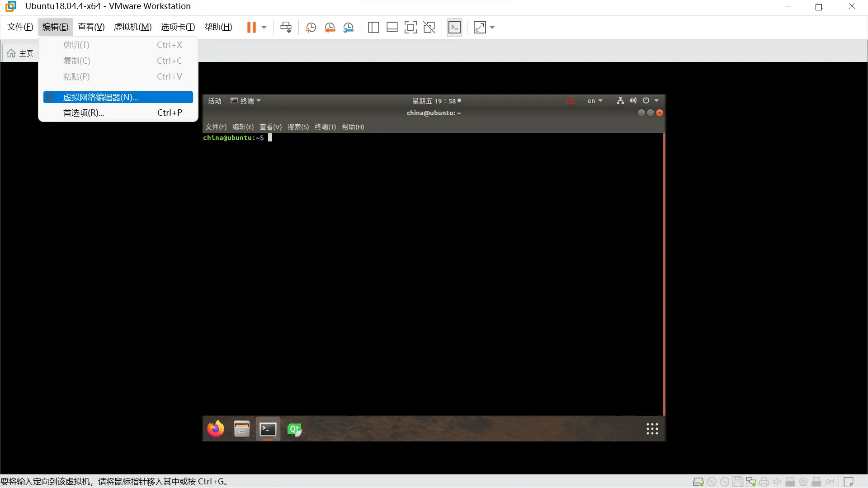This screenshot has height=488, width=868.
Task: Revert the virtual machine to previous snapshot
Action: point(330,28)
